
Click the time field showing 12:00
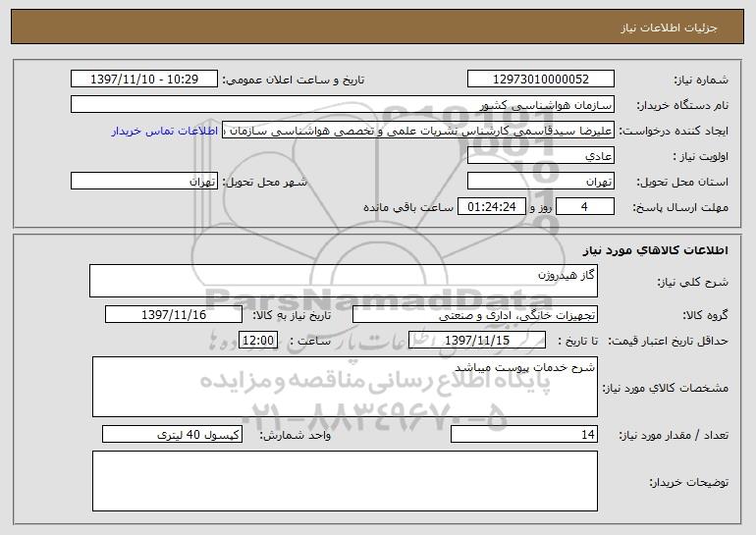point(258,341)
